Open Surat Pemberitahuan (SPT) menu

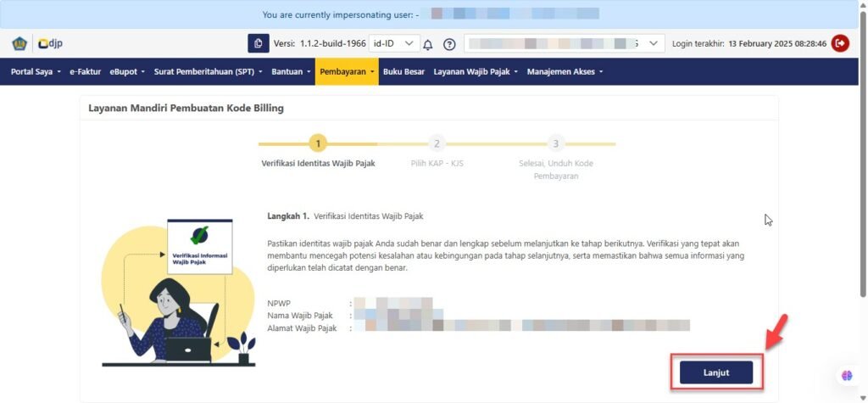point(209,71)
